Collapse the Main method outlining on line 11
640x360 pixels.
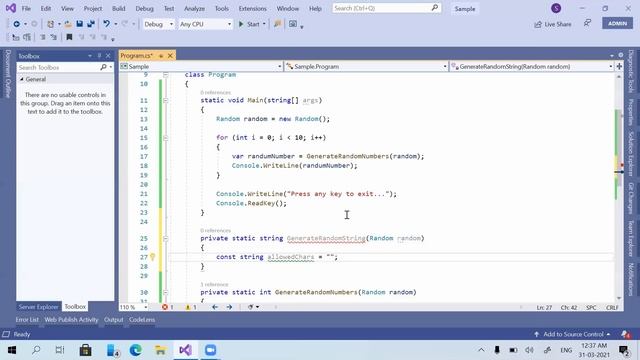point(165,100)
